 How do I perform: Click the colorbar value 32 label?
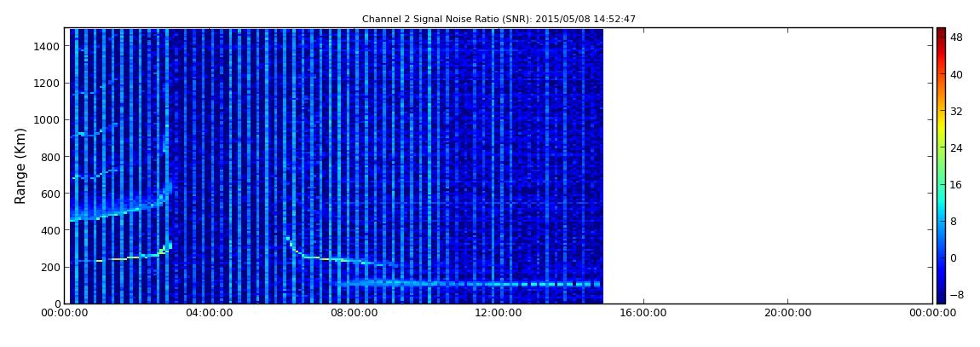pyautogui.click(x=956, y=112)
